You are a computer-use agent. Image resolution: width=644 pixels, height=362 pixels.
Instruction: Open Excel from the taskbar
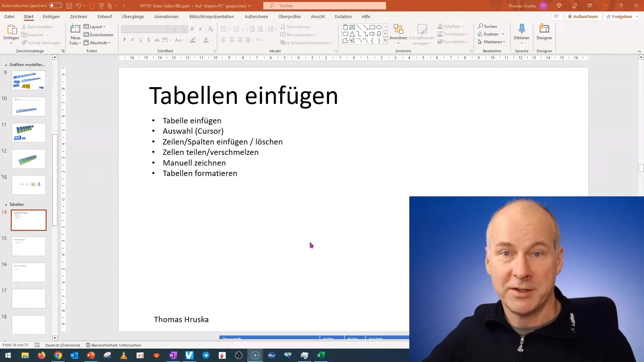tap(321, 355)
